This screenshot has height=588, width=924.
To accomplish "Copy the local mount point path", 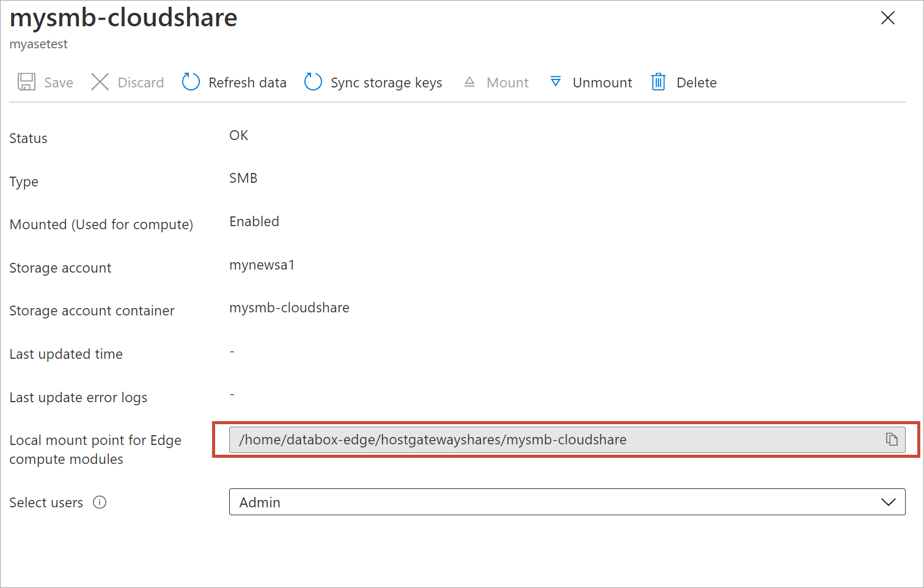I will [x=892, y=439].
